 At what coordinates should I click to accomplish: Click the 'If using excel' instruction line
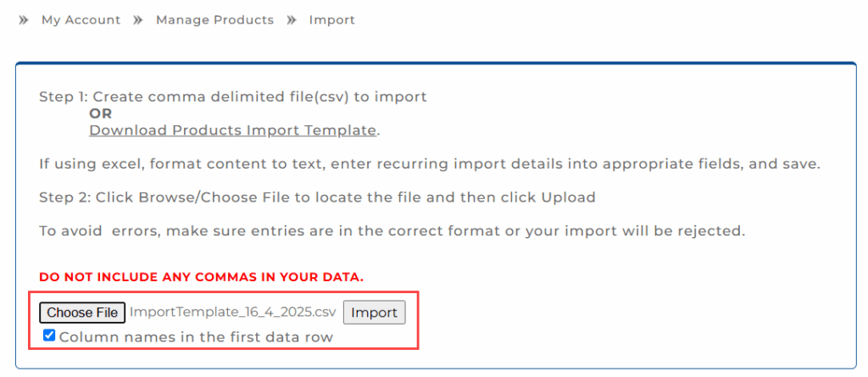(429, 164)
